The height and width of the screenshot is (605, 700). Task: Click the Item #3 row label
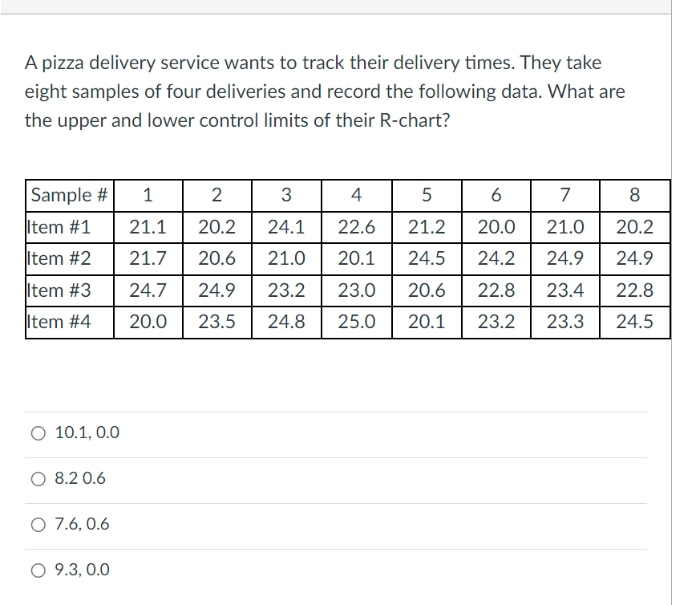[x=59, y=290]
